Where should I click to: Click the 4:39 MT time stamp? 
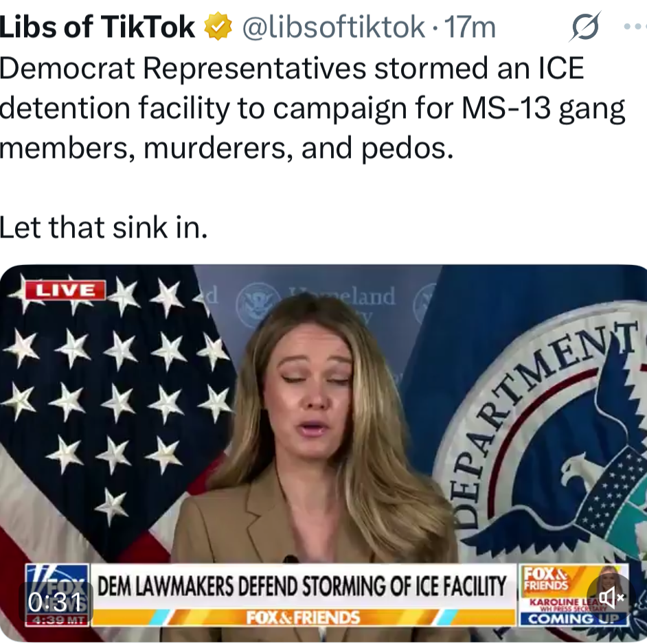58,620
